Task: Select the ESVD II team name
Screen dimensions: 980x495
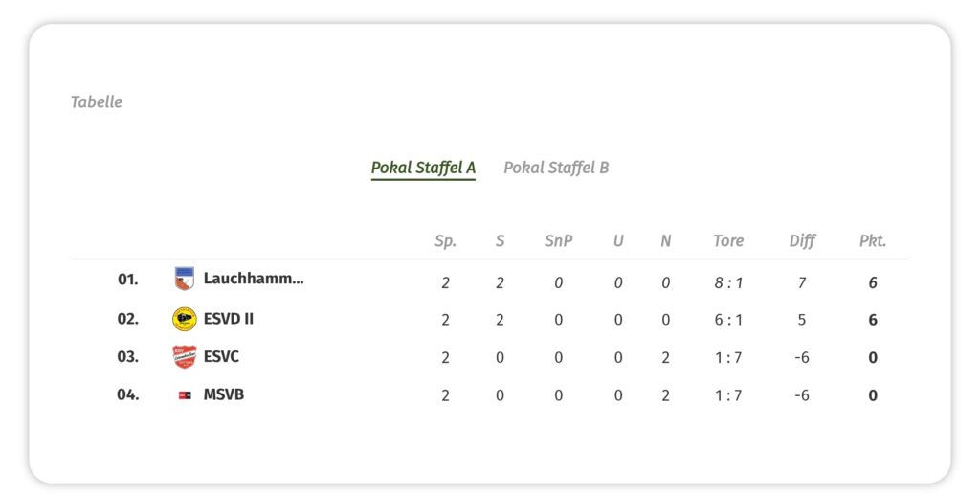Action: (229, 319)
